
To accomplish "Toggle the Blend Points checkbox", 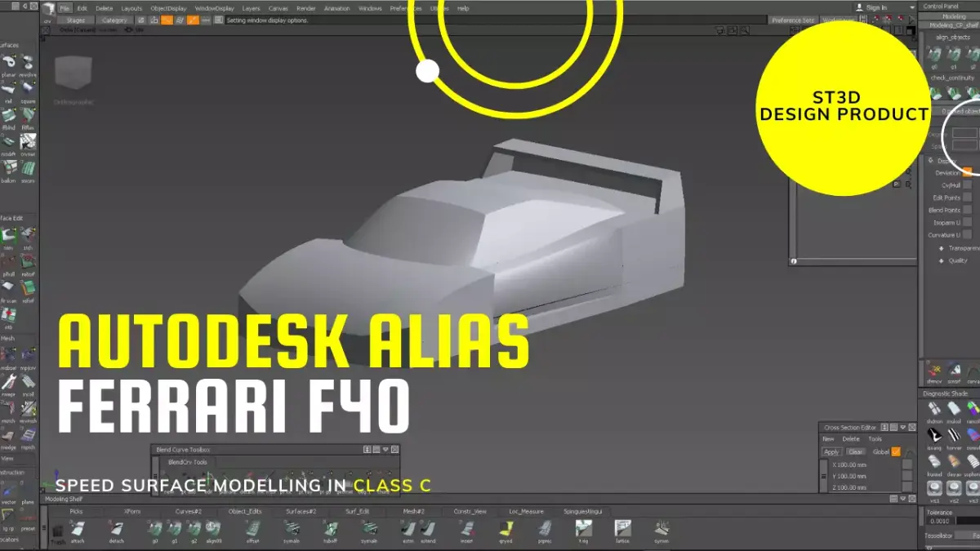I will click(967, 210).
